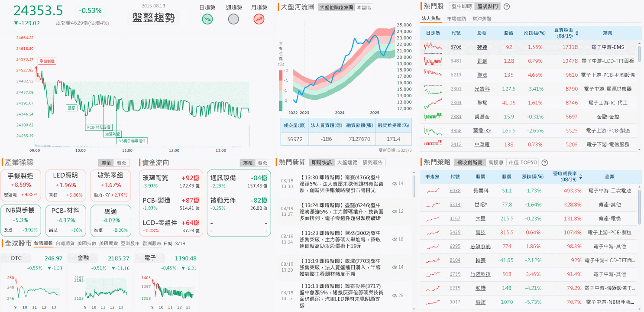The height and width of the screenshot is (312, 644).
Task: Open the day-trend sparkline for 群創
Action: [x=433, y=61]
